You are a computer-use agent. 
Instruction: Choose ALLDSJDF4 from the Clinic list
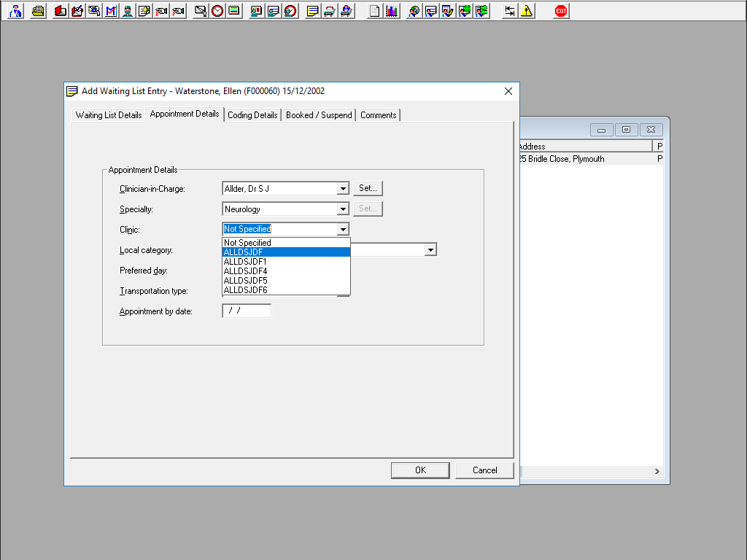tap(286, 271)
